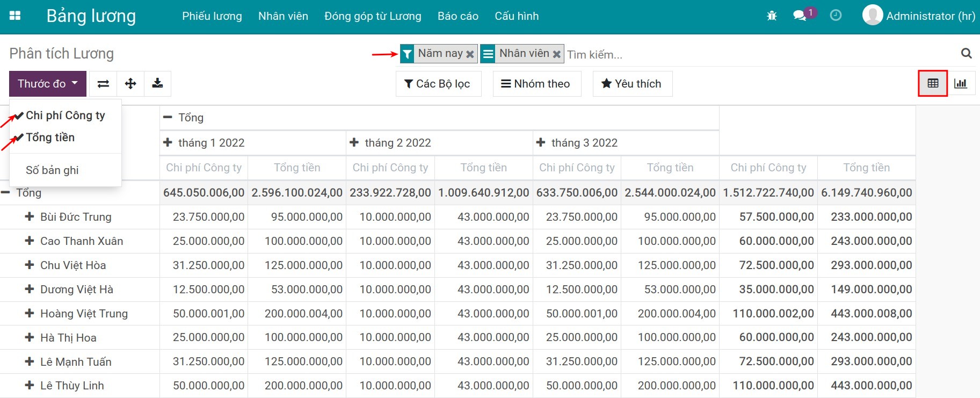The height and width of the screenshot is (398, 980).
Task: Open the apps grid menu icon
Action: 15,16
